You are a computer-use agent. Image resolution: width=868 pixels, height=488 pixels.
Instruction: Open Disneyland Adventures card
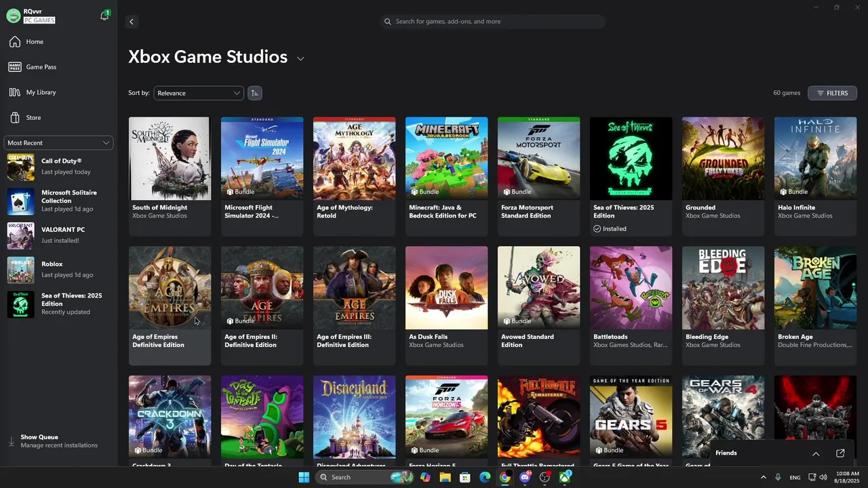click(x=354, y=421)
